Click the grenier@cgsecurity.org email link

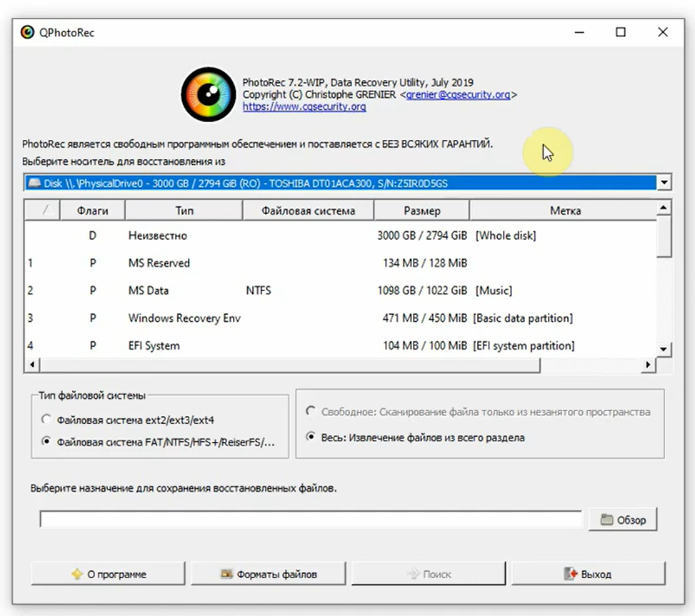[459, 94]
